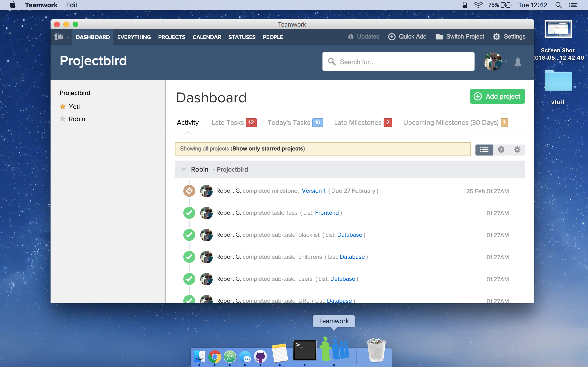Click the Version 1 milestone icon
Viewport: 588px width, 367px height.
189,191
